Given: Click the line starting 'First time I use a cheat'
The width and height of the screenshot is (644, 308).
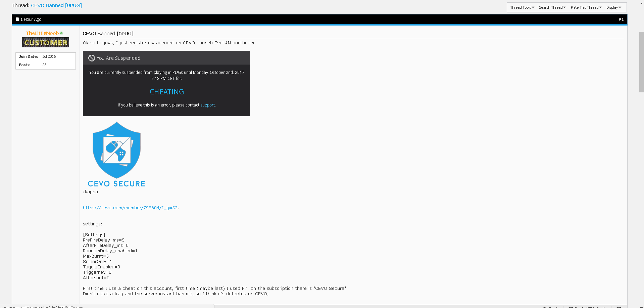Looking at the screenshot, I should [215, 289].
